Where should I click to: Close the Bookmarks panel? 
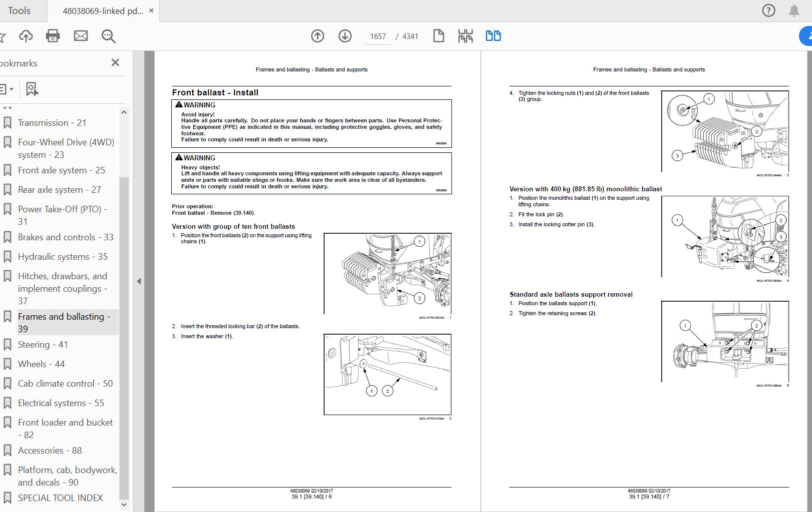(x=115, y=62)
